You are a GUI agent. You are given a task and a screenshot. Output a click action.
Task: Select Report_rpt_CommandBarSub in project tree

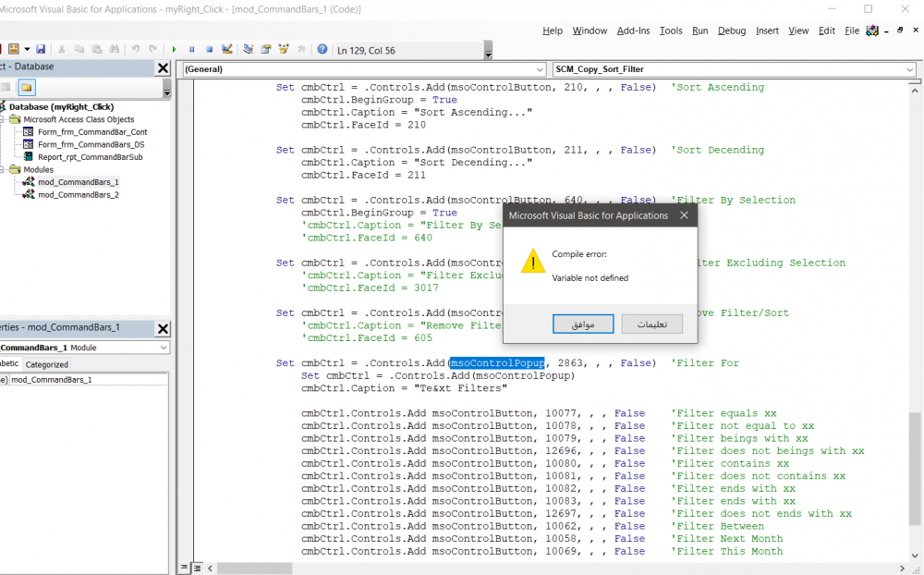point(91,157)
